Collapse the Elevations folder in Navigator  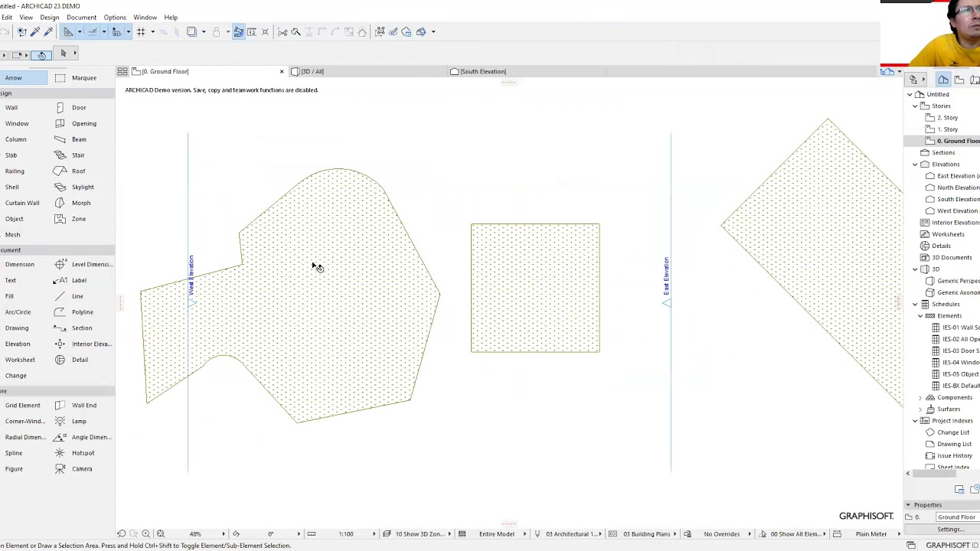click(x=915, y=165)
